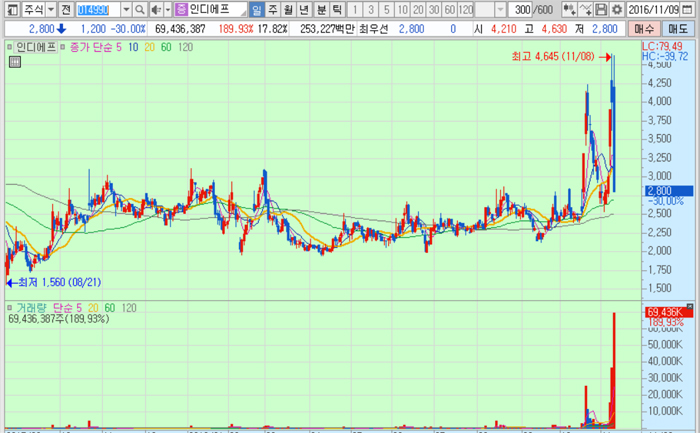Open the 주식 market type dropdown
Image resolution: width=700 pixels, height=433 pixels.
(x=51, y=9)
